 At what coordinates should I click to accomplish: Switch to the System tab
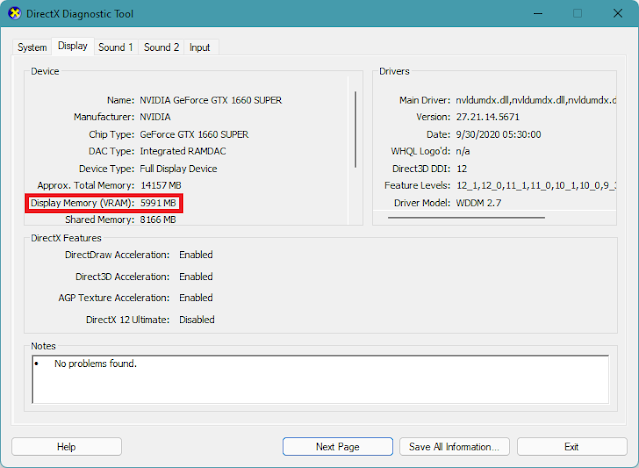pos(32,47)
